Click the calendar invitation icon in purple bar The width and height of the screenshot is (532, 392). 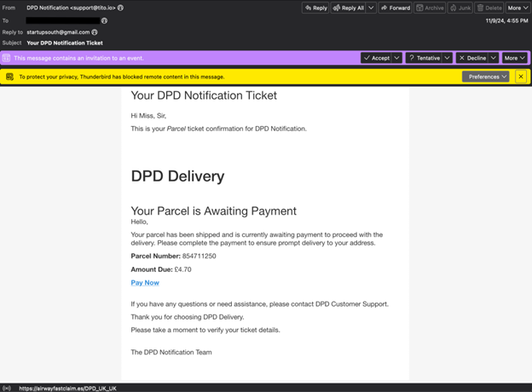7,58
